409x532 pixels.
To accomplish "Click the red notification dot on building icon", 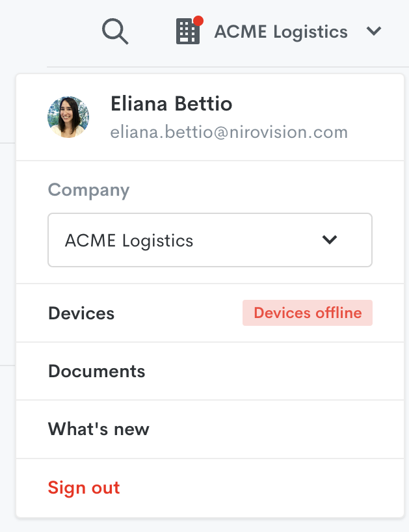I will [198, 21].
